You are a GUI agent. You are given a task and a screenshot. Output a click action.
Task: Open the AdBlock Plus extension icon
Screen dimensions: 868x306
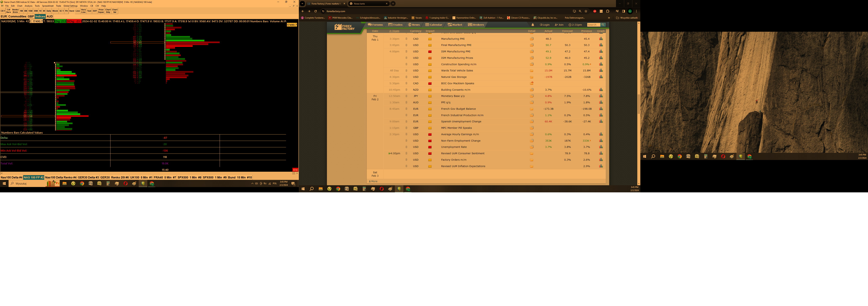(595, 11)
